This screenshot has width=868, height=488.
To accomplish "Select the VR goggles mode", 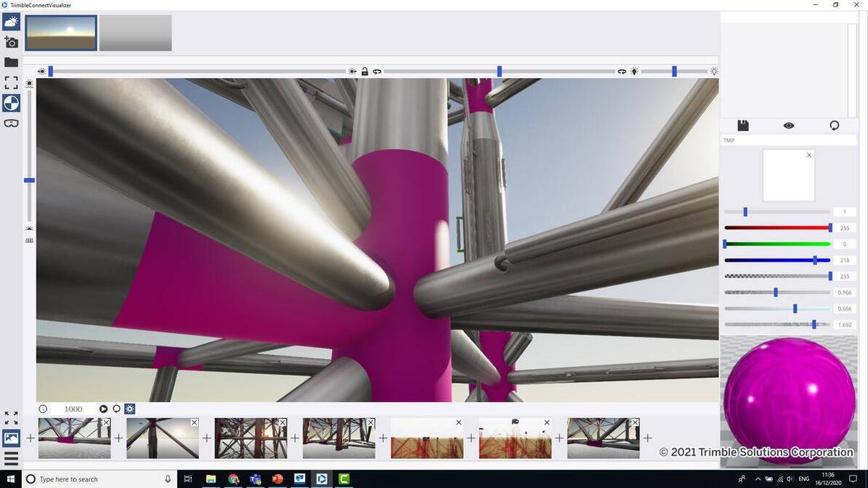I will [11, 123].
